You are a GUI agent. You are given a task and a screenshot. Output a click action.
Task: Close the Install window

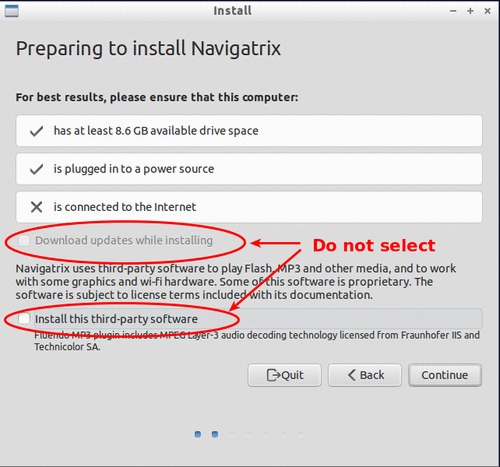487,11
